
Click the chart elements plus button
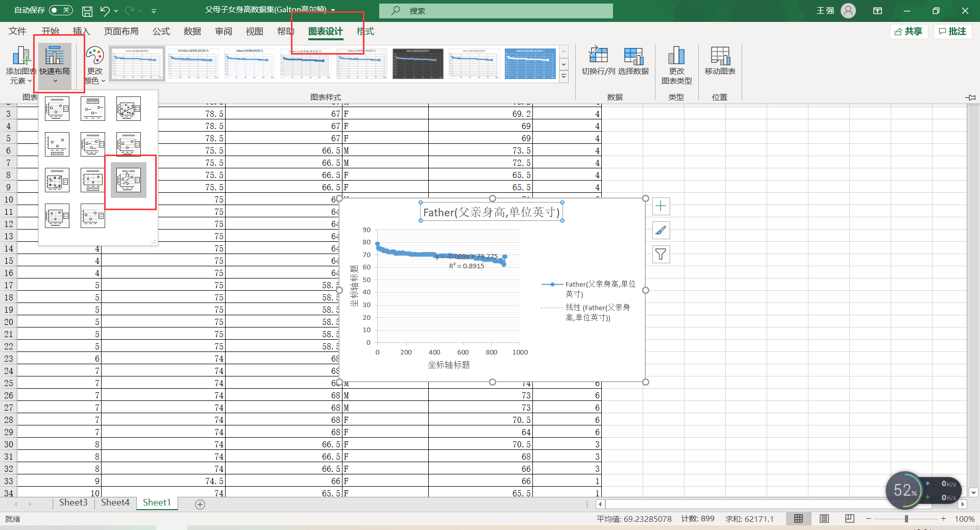[661, 206]
